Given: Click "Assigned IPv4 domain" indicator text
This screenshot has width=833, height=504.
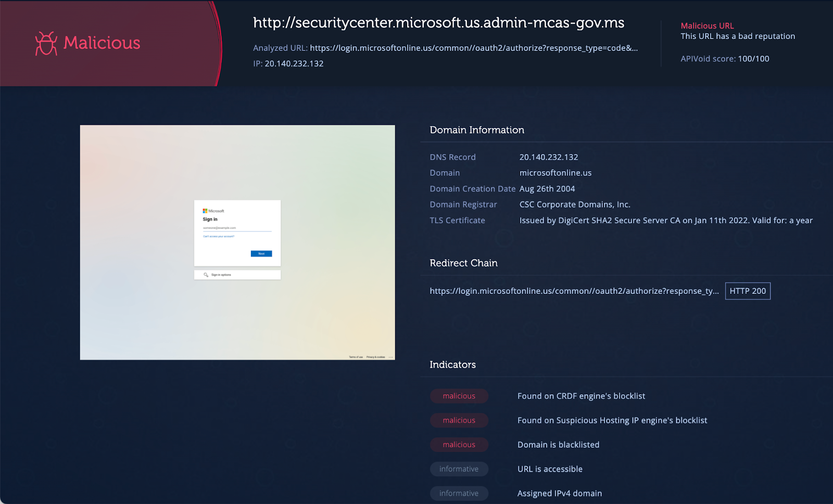Looking at the screenshot, I should click(x=560, y=494).
